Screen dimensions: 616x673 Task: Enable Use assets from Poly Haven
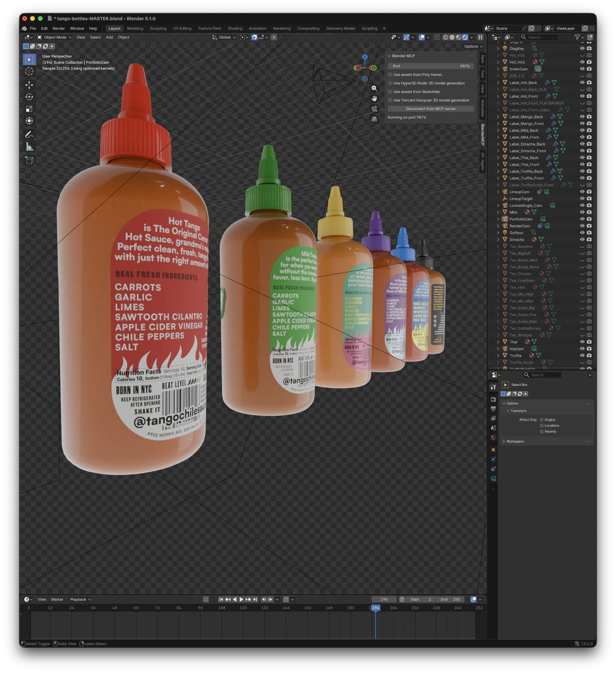[390, 75]
